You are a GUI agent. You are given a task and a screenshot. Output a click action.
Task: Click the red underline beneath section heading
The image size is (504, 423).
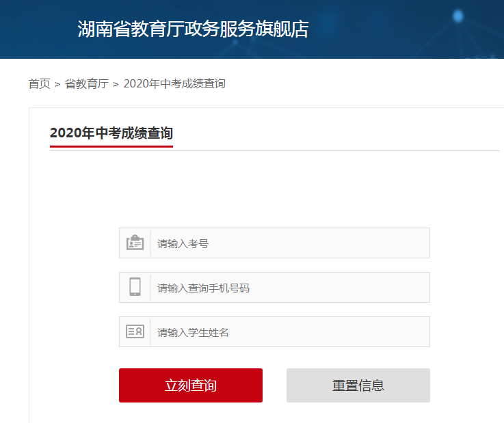[111, 146]
